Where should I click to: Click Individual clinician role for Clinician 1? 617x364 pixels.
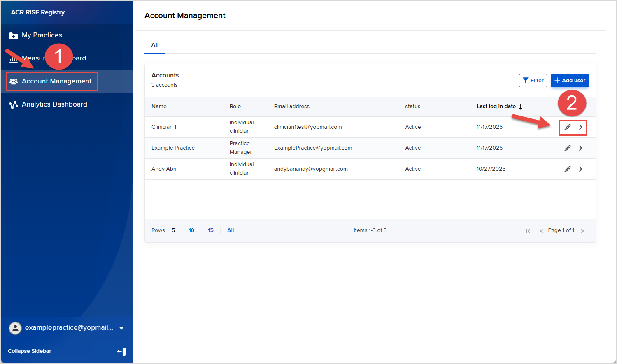pos(242,127)
